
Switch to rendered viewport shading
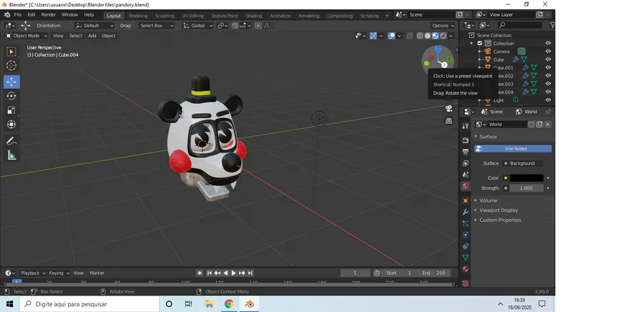(x=443, y=36)
